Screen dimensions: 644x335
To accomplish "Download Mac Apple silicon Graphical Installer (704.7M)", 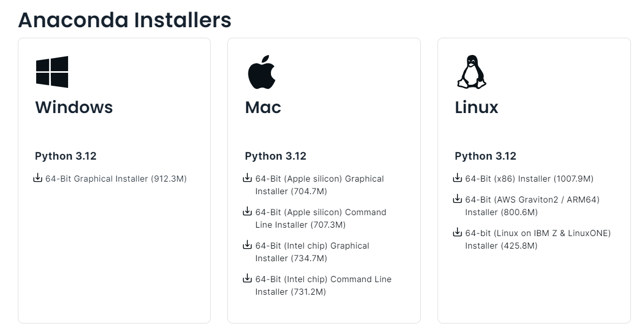I will [x=320, y=185].
